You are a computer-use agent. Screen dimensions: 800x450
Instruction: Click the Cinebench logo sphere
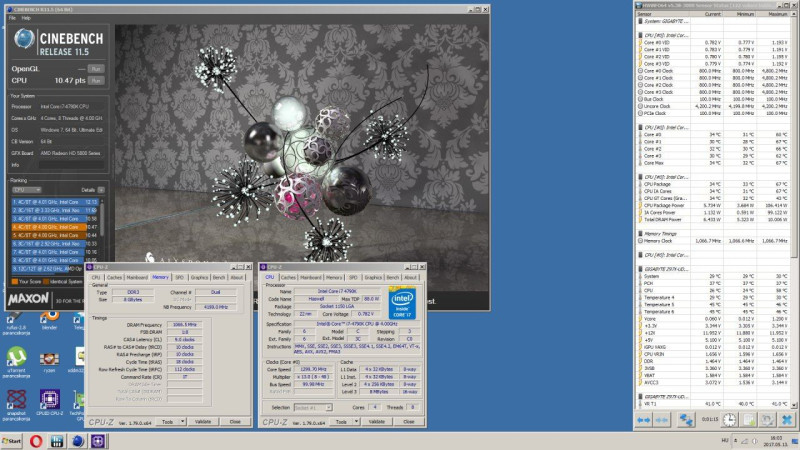click(x=24, y=39)
